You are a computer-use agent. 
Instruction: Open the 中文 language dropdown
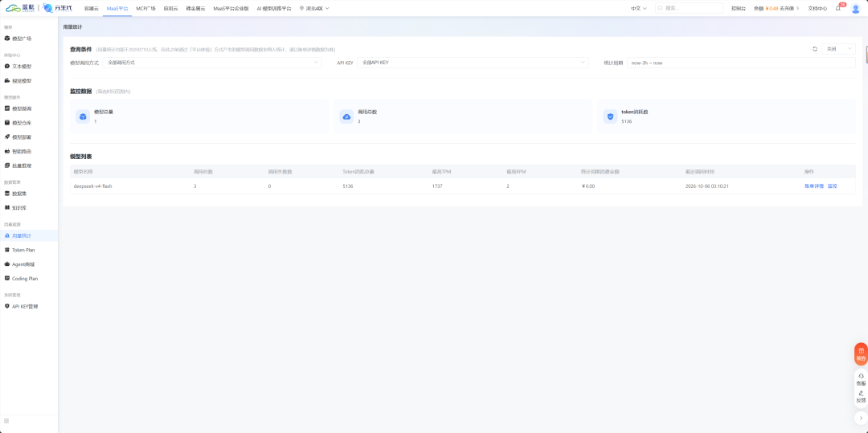click(x=638, y=8)
